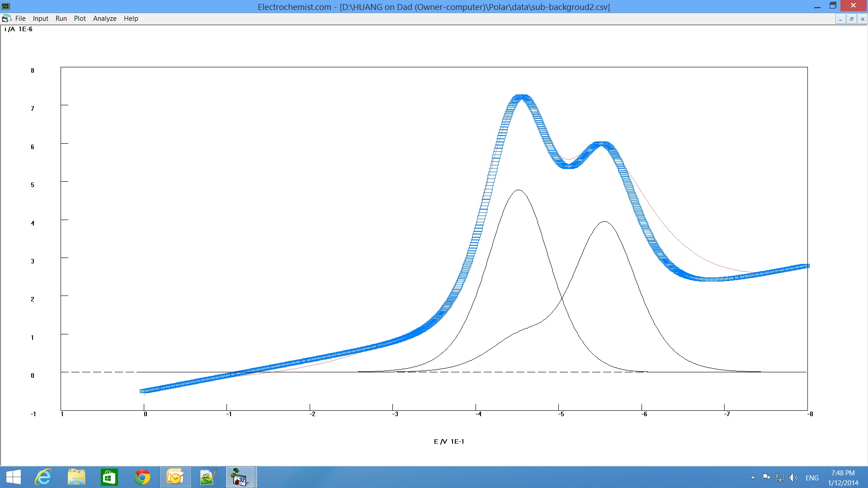Open the Help menu

pos(131,19)
